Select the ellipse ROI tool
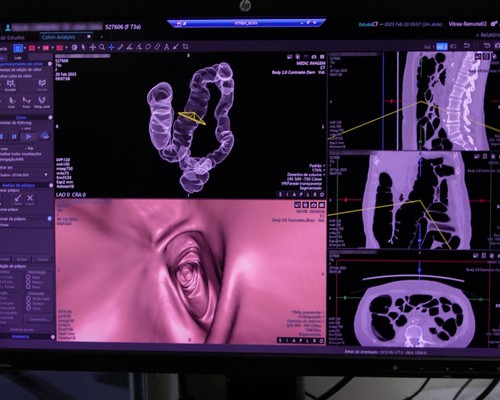500x400 pixels. 148,47
